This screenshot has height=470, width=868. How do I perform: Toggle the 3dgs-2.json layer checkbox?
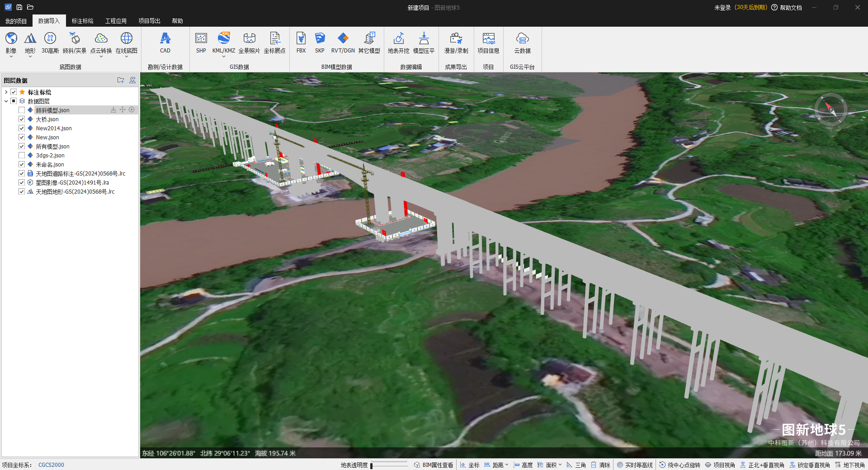(x=22, y=156)
